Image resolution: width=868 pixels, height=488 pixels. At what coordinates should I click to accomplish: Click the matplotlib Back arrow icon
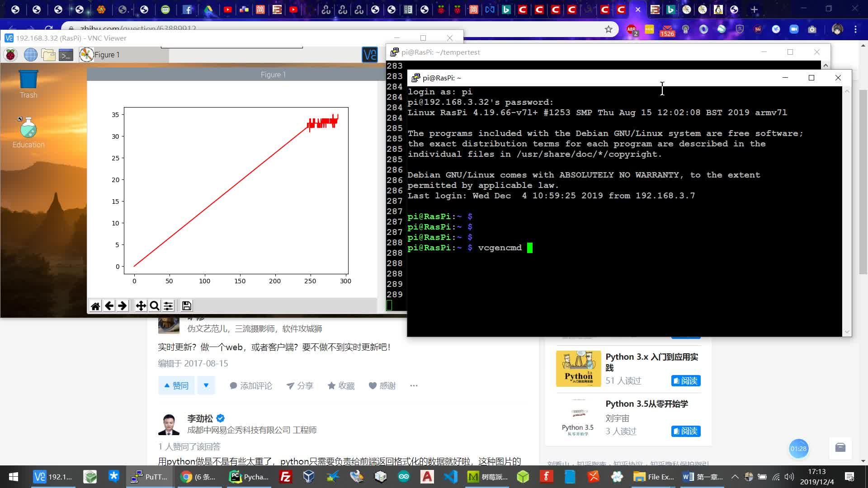109,306
